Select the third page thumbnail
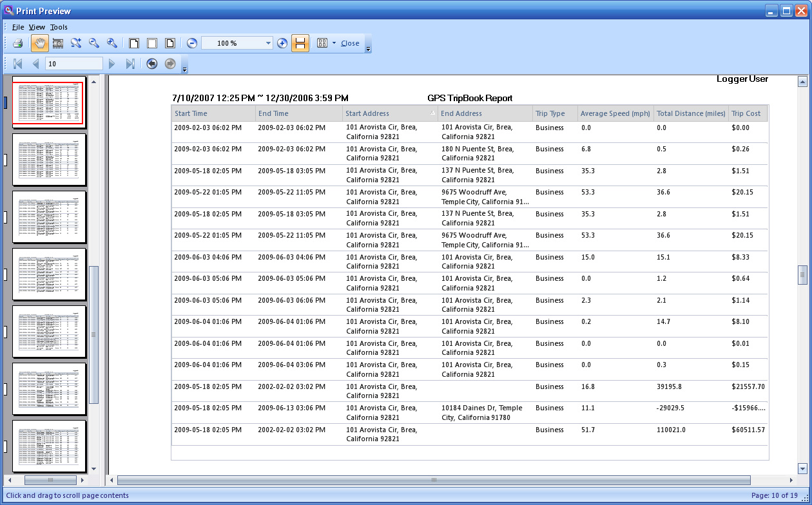812x505 pixels. [x=48, y=216]
